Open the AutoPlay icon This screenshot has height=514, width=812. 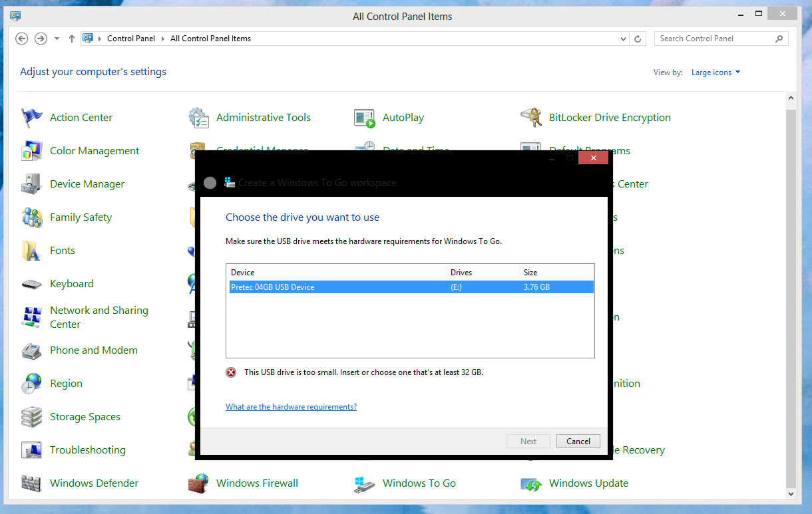click(365, 118)
